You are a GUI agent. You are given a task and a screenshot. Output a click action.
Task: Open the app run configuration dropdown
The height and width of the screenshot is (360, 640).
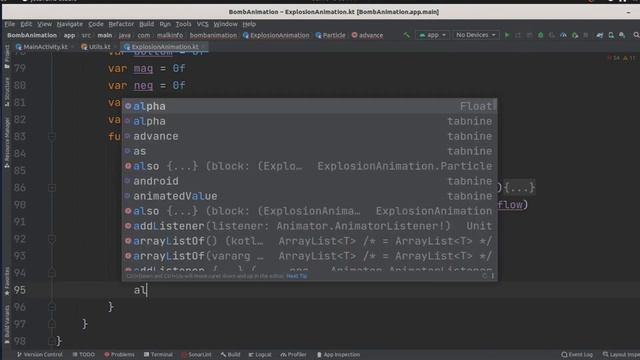click(x=432, y=36)
